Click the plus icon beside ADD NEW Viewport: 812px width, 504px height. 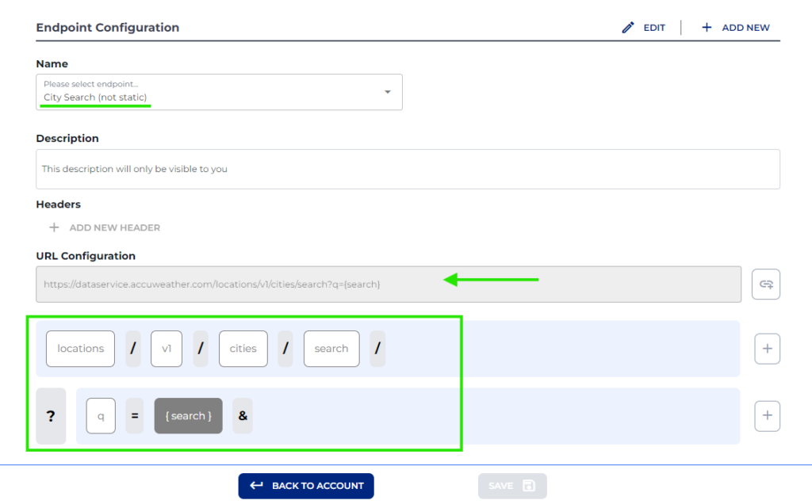pos(705,27)
